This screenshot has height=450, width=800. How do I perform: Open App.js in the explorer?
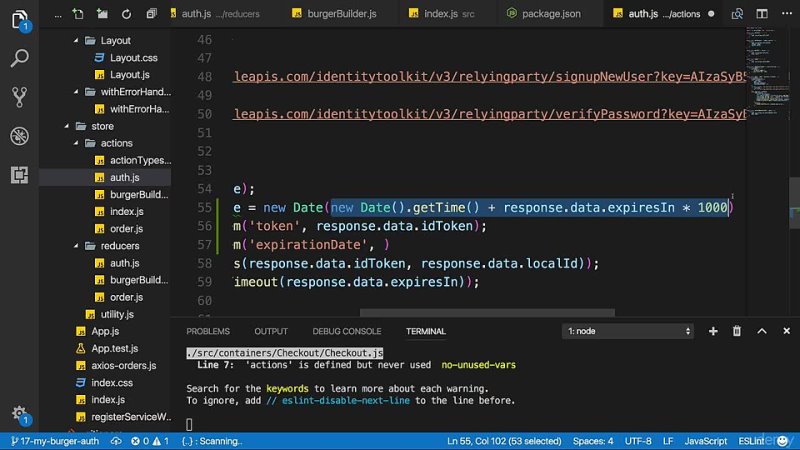pos(105,331)
